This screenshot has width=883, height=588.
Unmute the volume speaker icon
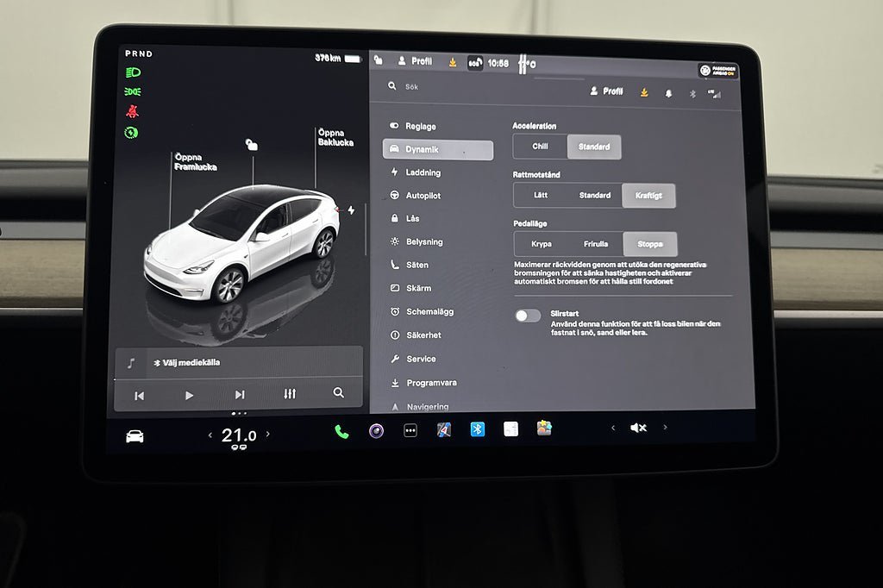click(x=638, y=428)
